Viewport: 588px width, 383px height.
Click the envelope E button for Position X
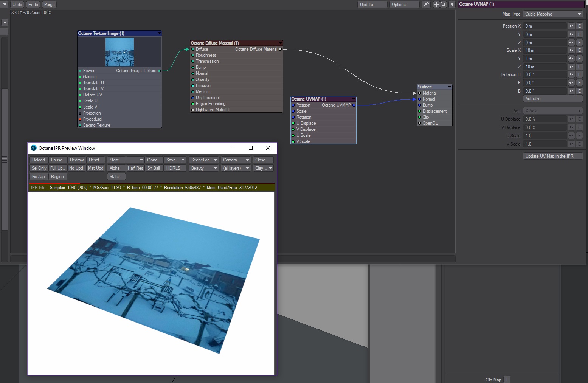pyautogui.click(x=579, y=26)
